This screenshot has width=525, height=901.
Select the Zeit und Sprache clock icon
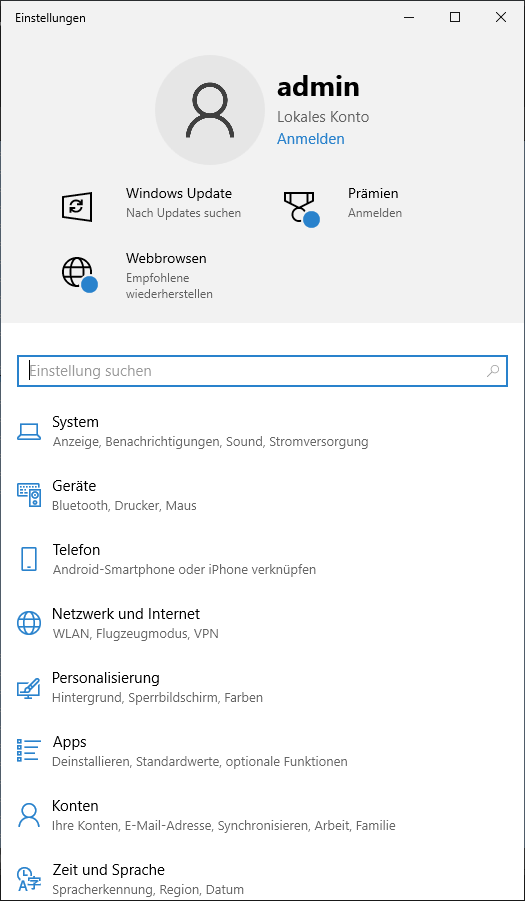click(x=29, y=878)
